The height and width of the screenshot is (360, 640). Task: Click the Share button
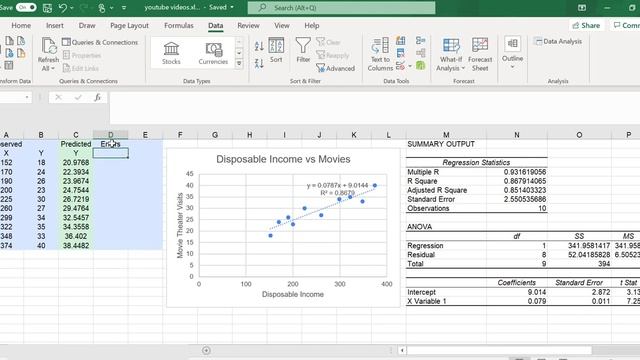tap(586, 25)
